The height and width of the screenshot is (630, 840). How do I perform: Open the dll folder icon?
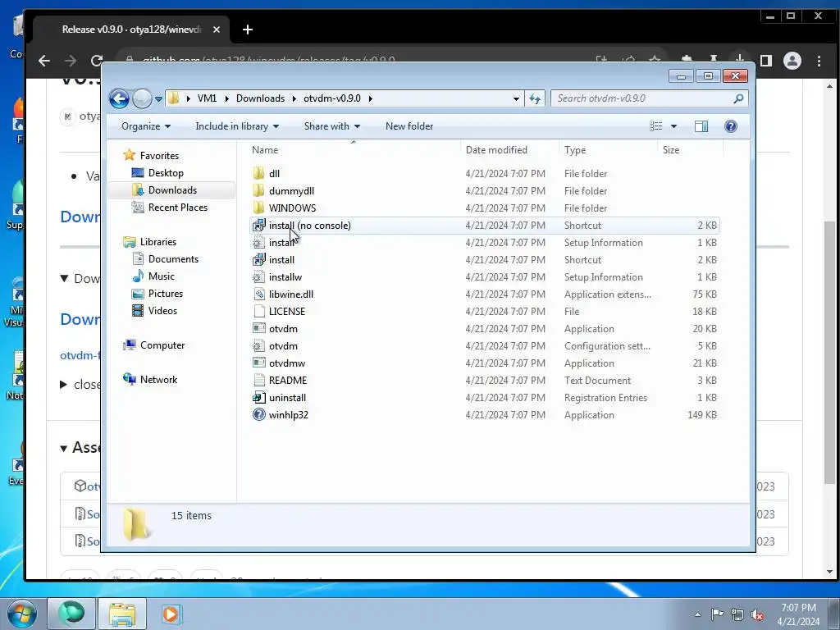click(258, 173)
